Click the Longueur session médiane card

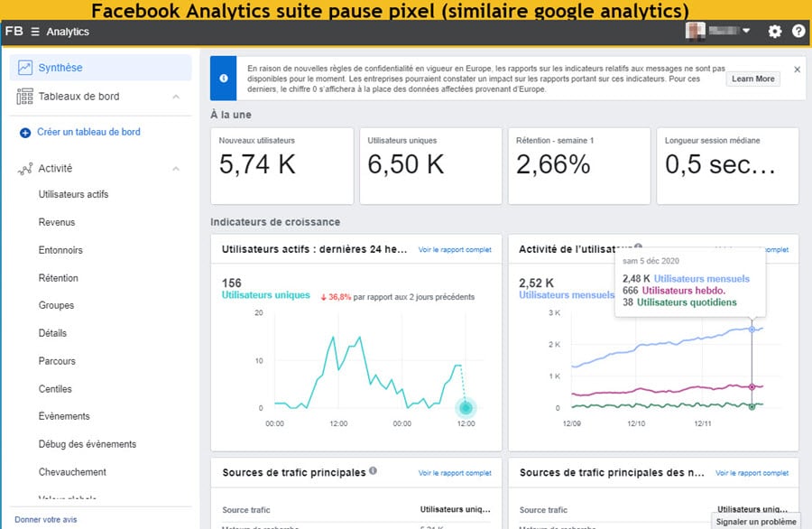pyautogui.click(x=727, y=166)
